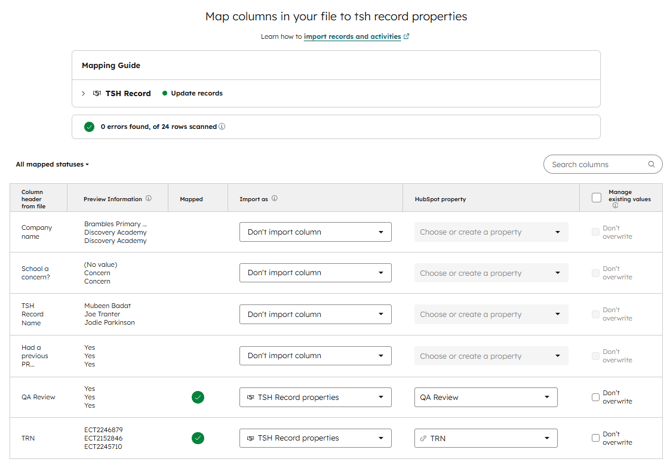Check Don't overwrite for the TRN row

tap(596, 438)
